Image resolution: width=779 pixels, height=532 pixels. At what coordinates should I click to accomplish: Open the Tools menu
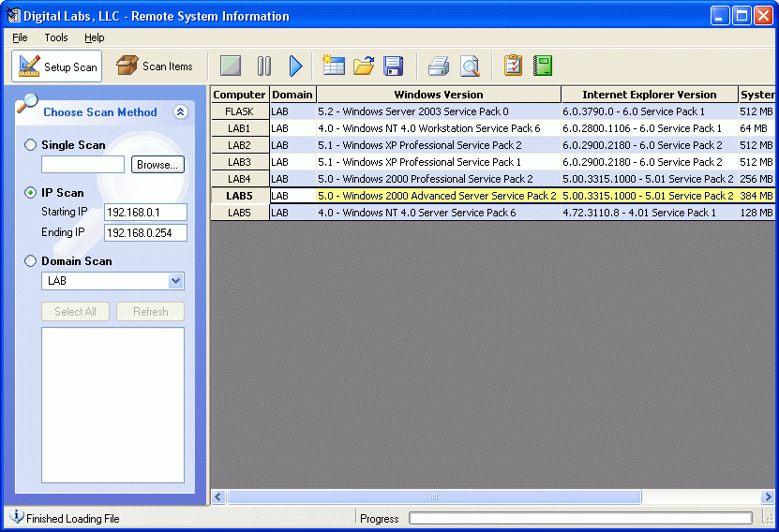[56, 37]
